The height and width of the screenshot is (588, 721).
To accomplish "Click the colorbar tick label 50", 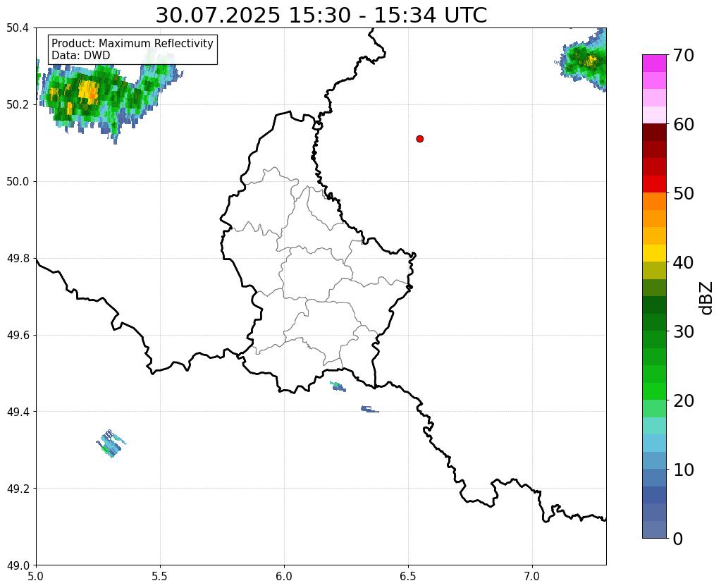I will tap(684, 193).
